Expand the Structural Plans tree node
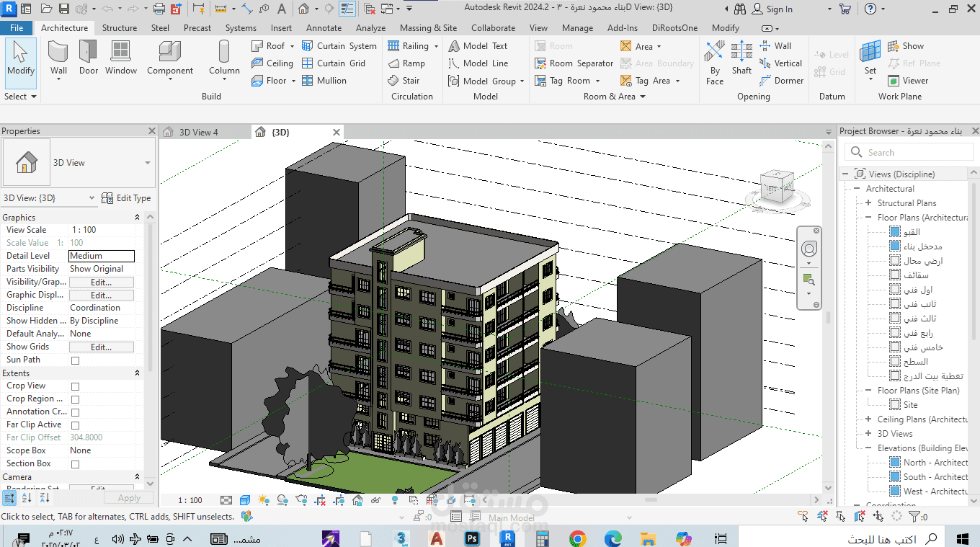Viewport: 980px width, 547px height. (868, 203)
